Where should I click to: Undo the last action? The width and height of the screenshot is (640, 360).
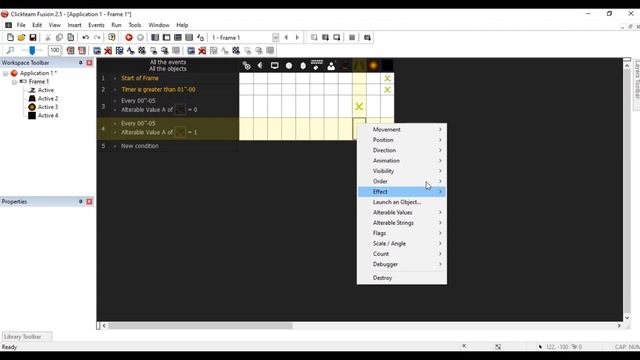click(x=86, y=38)
